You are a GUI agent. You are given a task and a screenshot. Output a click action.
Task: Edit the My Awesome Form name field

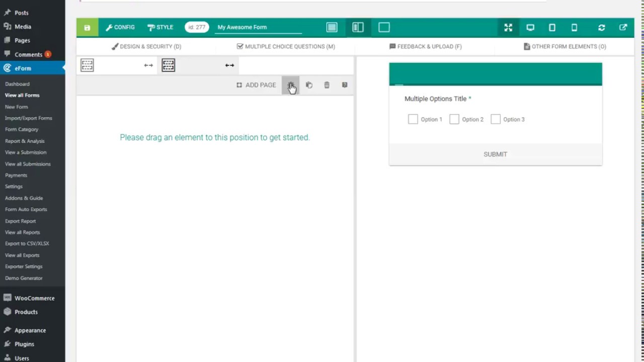(258, 27)
